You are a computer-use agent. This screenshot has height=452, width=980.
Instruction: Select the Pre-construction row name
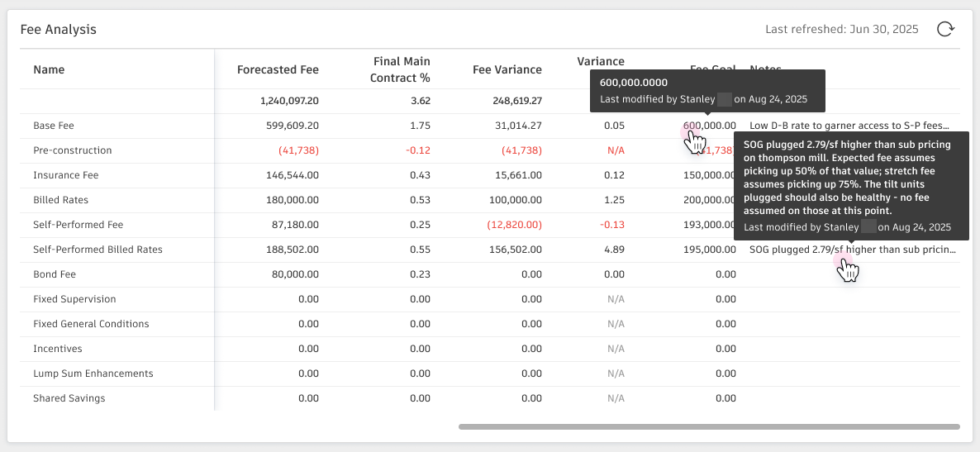73,150
